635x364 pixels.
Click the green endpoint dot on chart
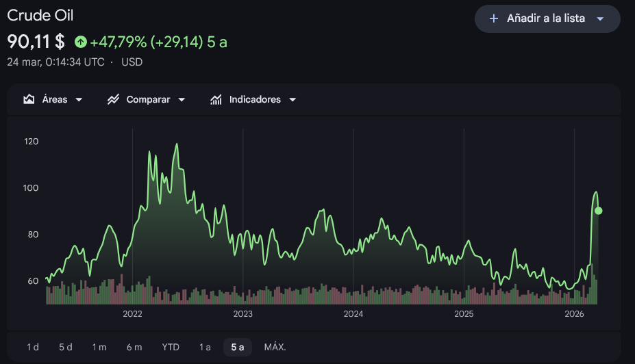pyautogui.click(x=599, y=211)
